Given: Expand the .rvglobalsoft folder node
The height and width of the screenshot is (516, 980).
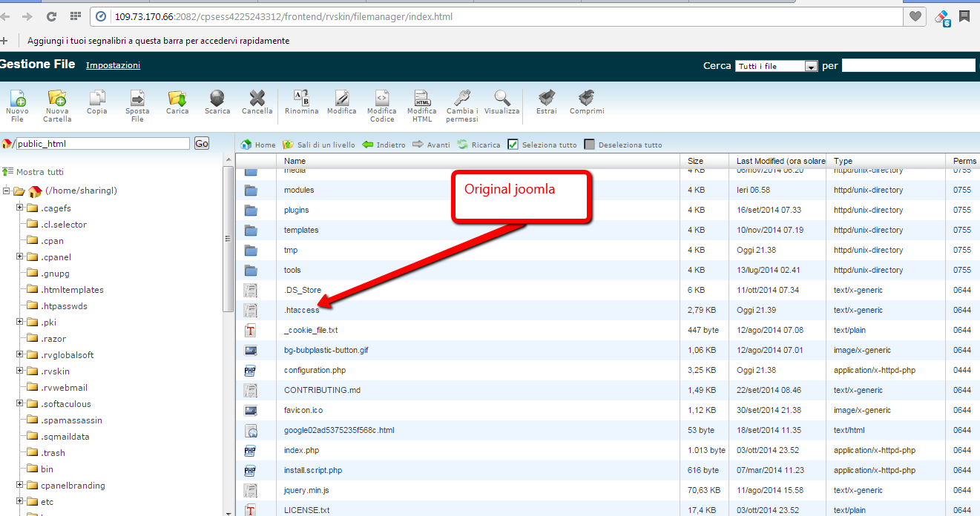Looking at the screenshot, I should (x=20, y=355).
